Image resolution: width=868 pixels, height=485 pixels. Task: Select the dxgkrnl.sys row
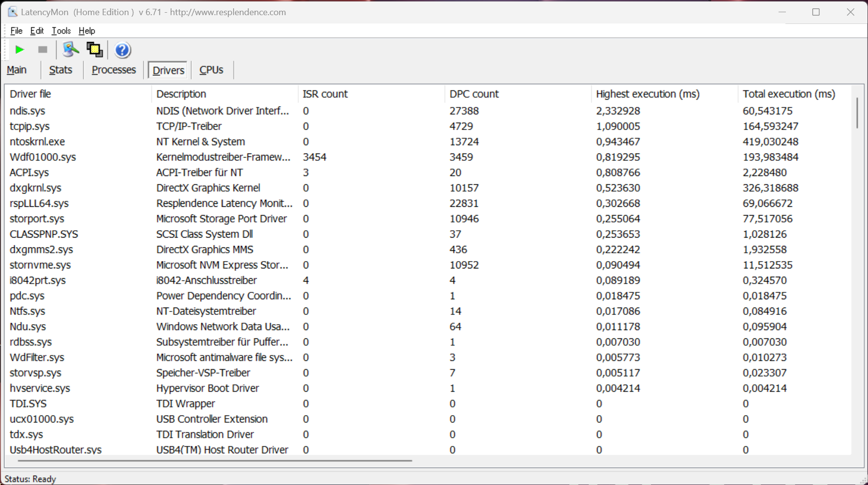click(x=428, y=188)
